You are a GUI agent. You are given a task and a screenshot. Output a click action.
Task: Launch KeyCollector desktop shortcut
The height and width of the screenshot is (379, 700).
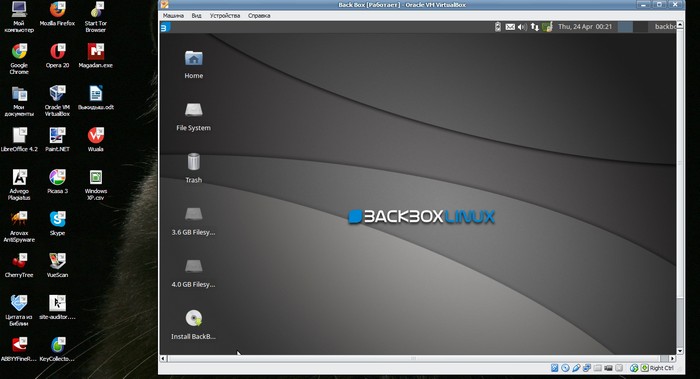[57, 349]
